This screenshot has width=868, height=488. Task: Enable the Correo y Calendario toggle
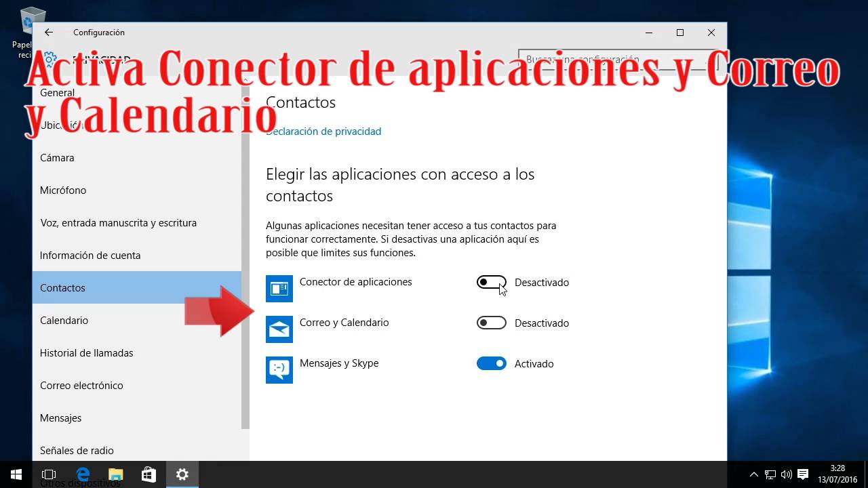coord(492,323)
